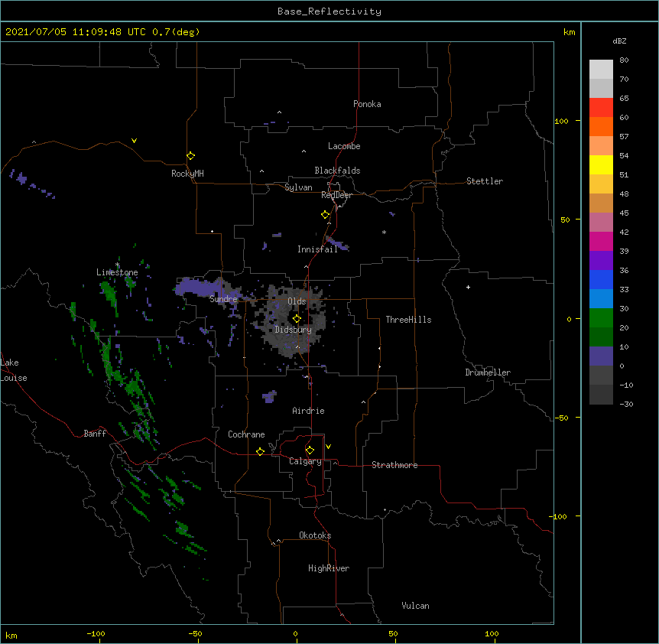Select the purple 39-36 dBZ legend swatch
Screen dimensions: 659x644
coord(601,261)
